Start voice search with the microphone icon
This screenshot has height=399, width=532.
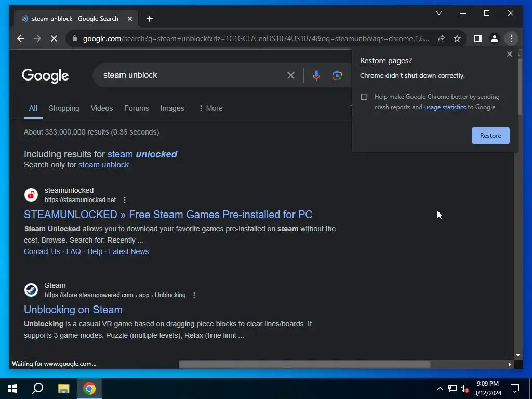click(316, 75)
